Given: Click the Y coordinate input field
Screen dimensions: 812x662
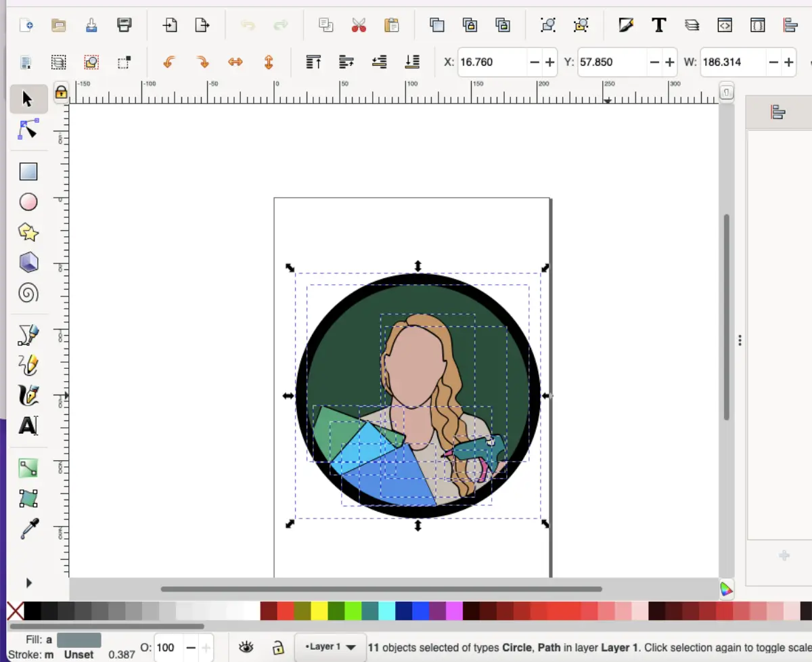Looking at the screenshot, I should (x=612, y=62).
